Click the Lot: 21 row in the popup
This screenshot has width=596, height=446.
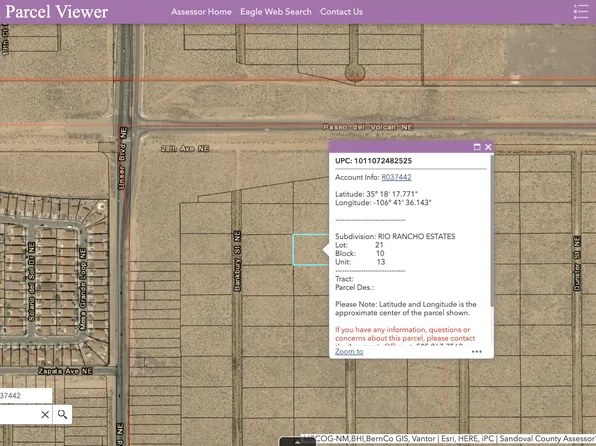[x=359, y=245]
